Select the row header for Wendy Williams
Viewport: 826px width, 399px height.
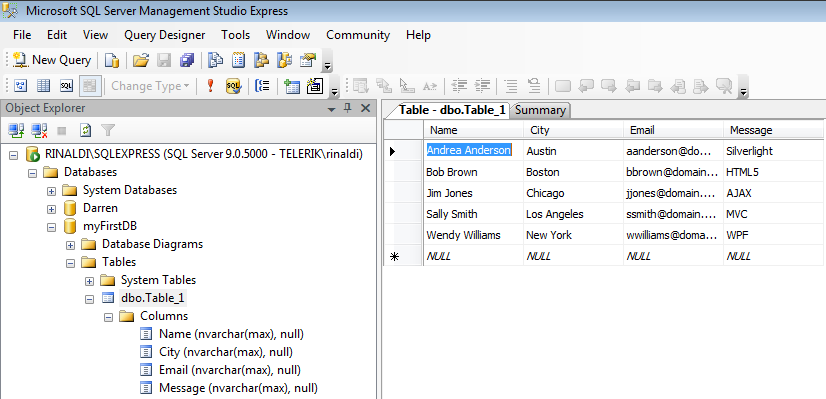click(404, 235)
